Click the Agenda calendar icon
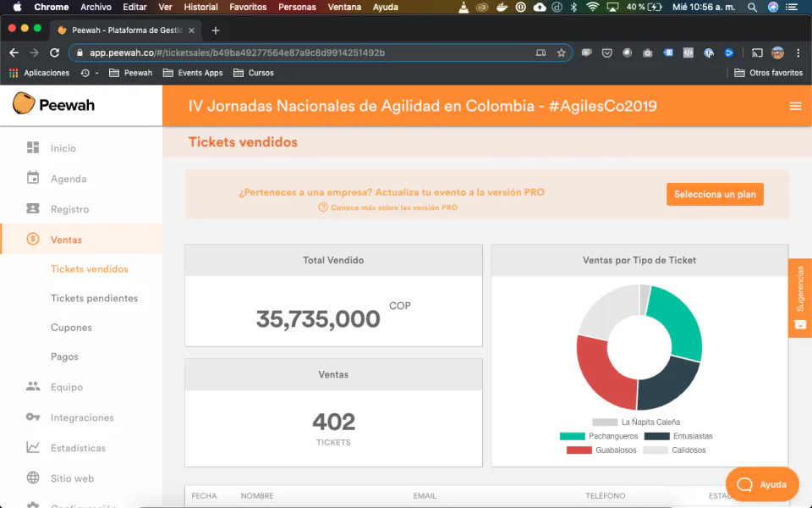 [x=33, y=178]
